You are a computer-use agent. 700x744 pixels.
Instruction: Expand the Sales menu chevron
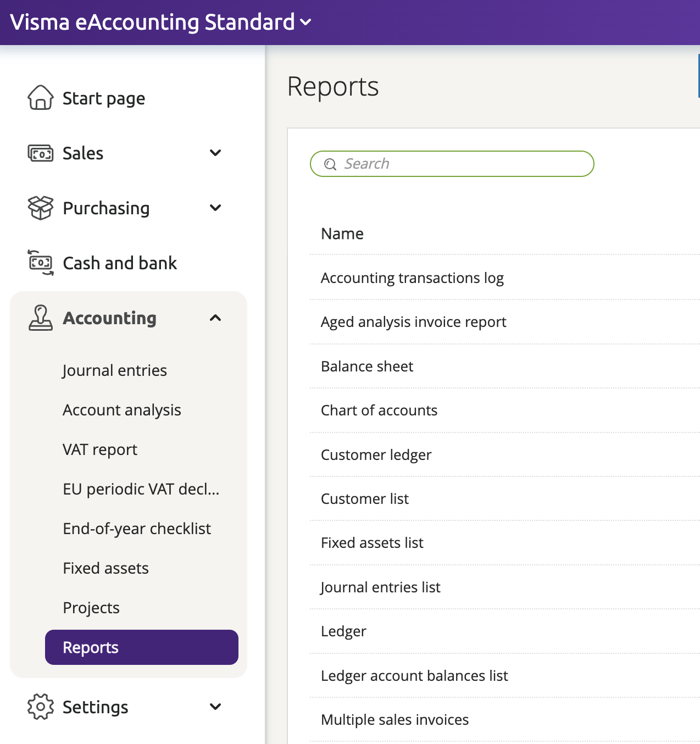[x=215, y=153]
